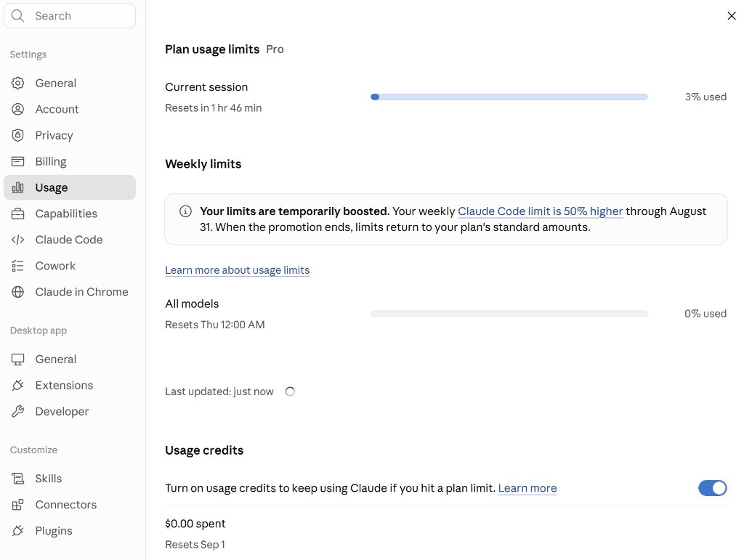Open Claude Code settings

tap(70, 240)
